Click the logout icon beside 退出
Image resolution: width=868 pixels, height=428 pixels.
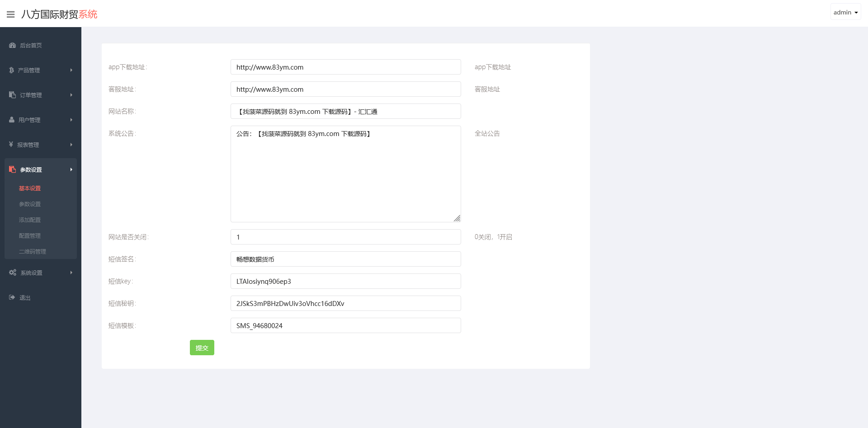(x=12, y=297)
